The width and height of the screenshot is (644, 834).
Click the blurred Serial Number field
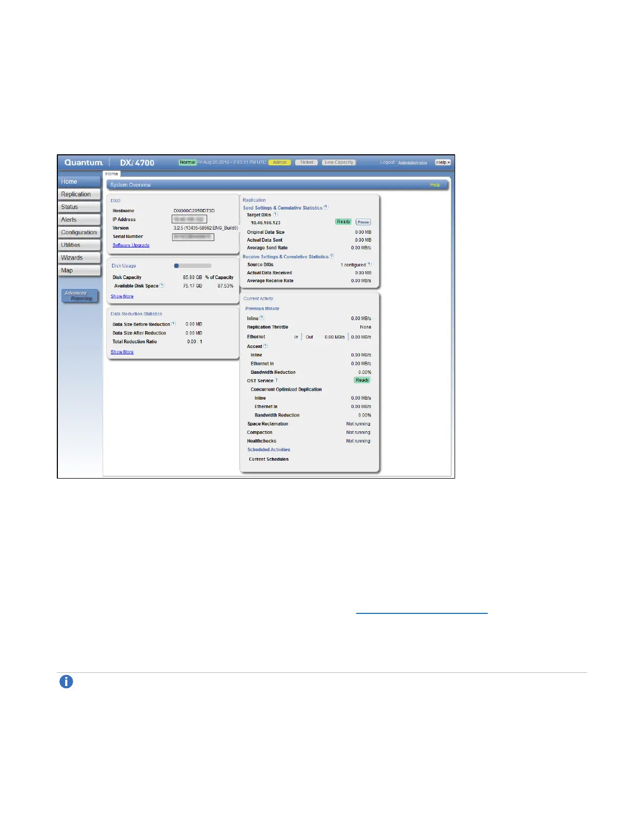click(193, 237)
